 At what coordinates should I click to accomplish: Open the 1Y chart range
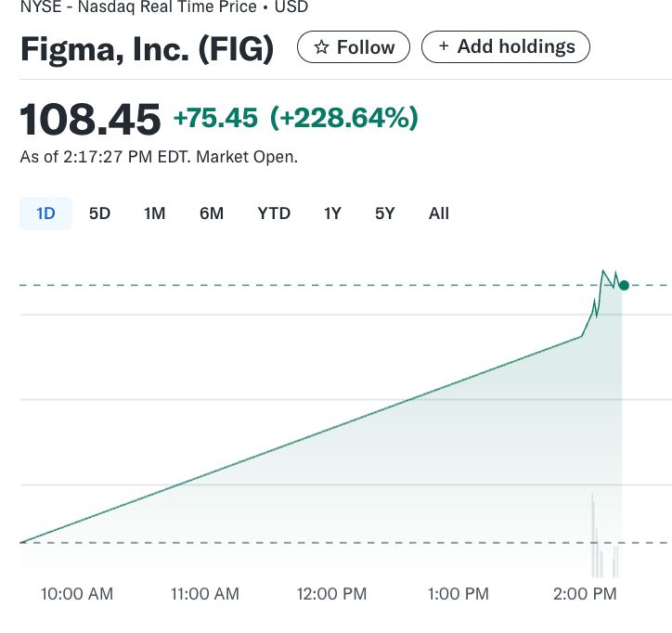click(x=332, y=213)
